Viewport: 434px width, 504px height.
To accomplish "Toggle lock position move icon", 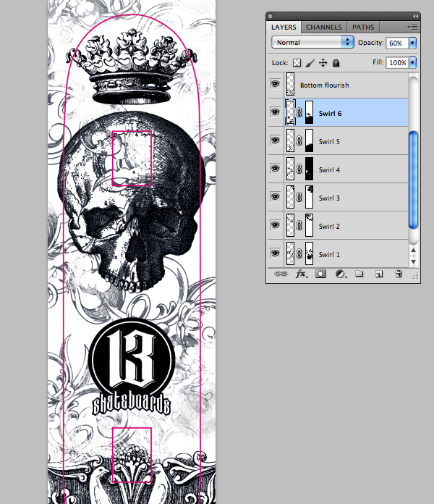I will (x=323, y=63).
